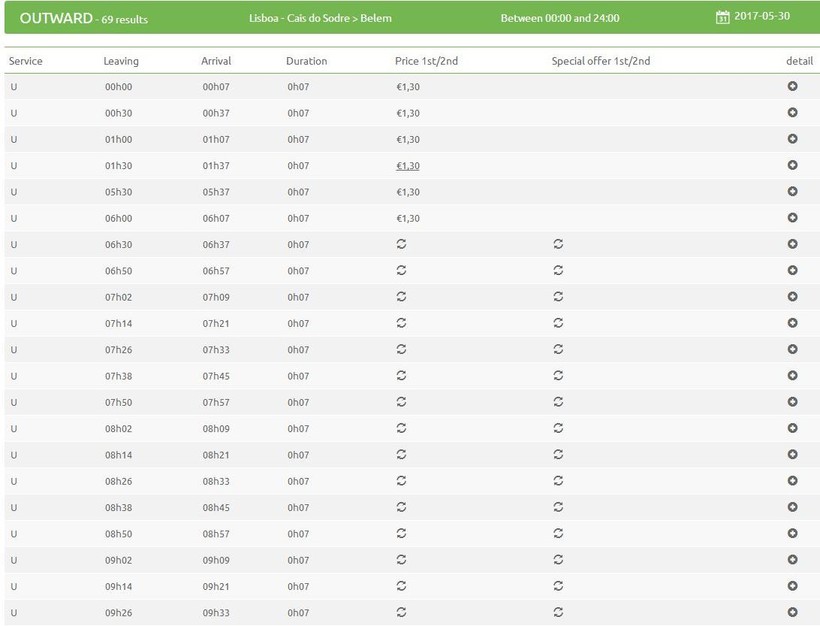The image size is (820, 626).
Task: Open calendar icon next to 2017-05-30
Action: click(x=722, y=17)
